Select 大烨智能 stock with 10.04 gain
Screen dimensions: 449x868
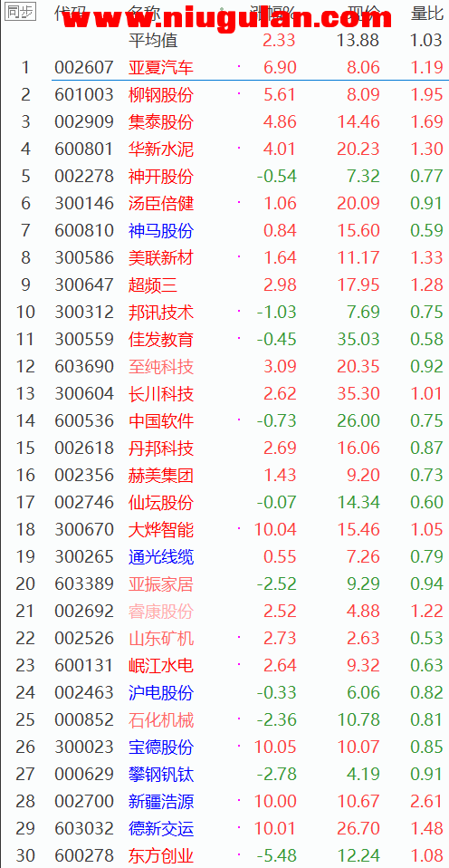161,529
